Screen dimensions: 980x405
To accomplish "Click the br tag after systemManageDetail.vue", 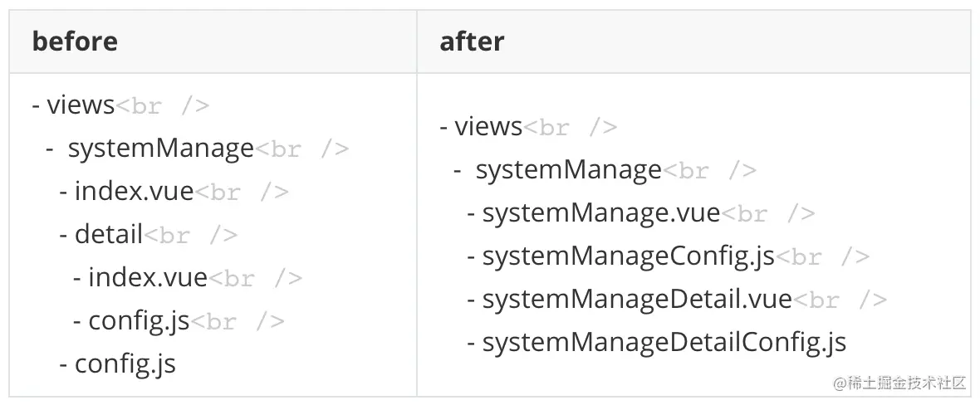I will pyautogui.click(x=840, y=300).
